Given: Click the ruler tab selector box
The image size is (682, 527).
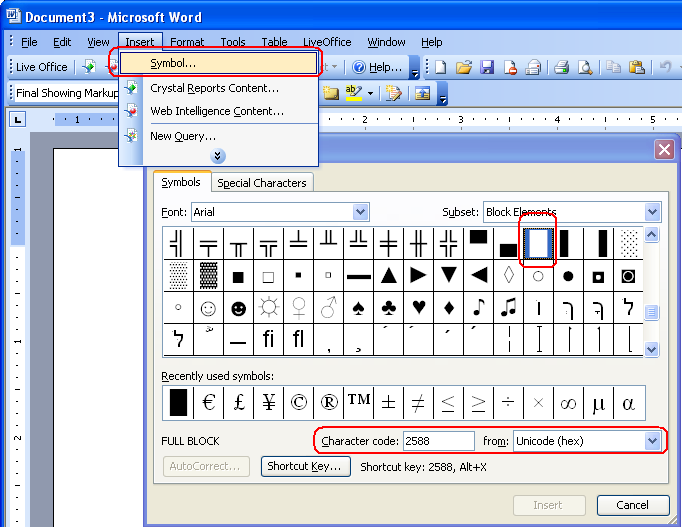Looking at the screenshot, I should tap(18, 119).
